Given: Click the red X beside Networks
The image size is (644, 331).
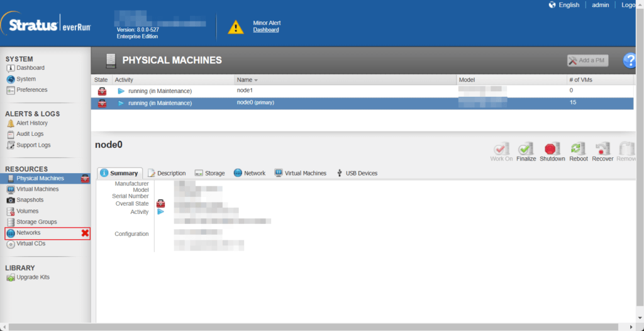Looking at the screenshot, I should (x=85, y=233).
